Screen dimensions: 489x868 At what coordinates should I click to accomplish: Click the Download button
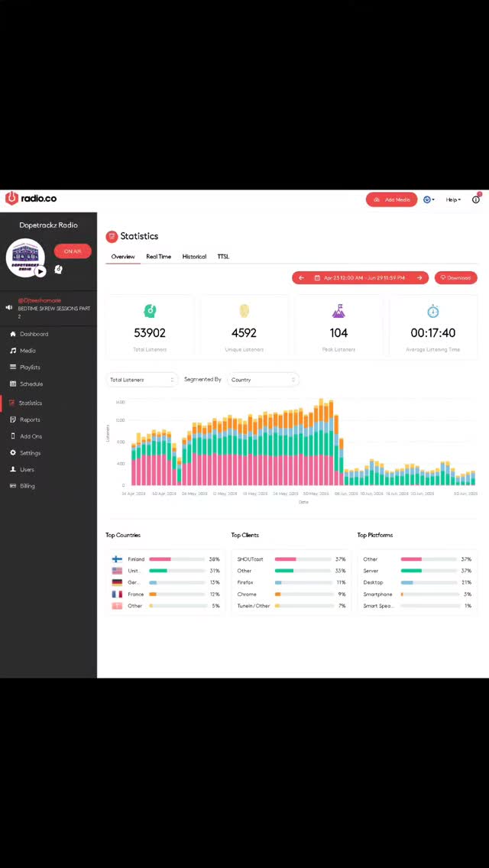[x=456, y=278]
